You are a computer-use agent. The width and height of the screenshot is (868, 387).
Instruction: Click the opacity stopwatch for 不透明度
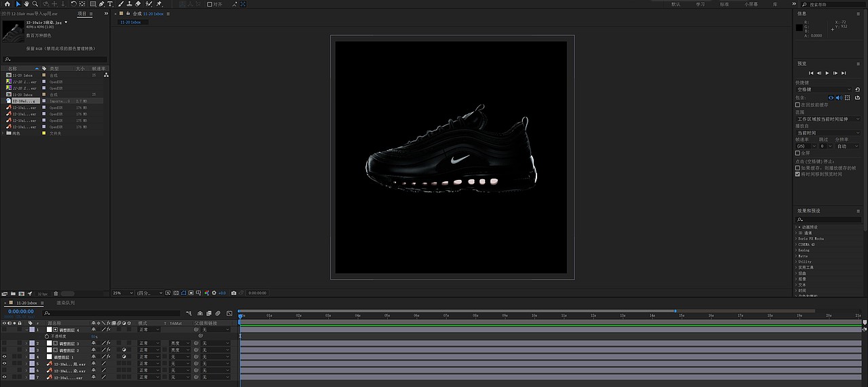(47, 337)
